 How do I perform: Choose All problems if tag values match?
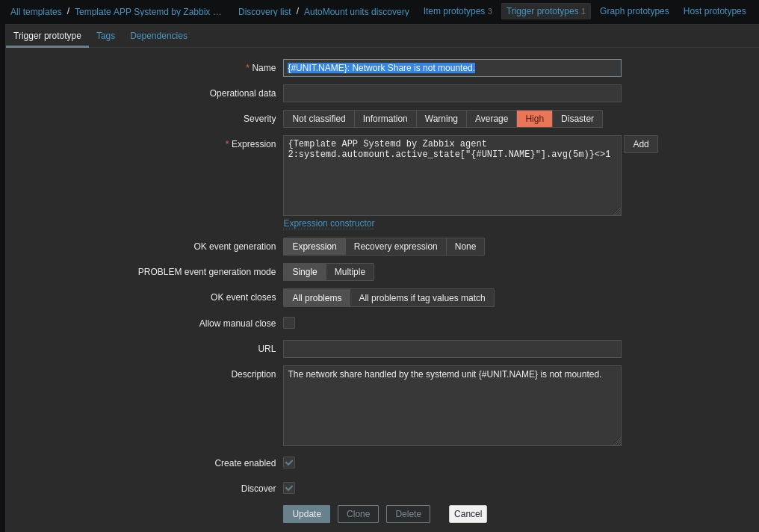(x=421, y=298)
